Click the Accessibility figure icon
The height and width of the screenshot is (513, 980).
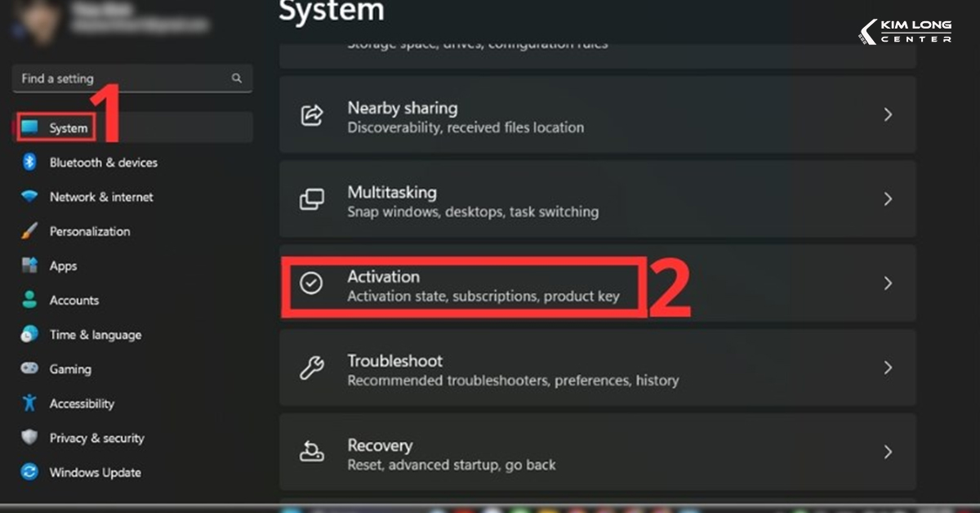[x=29, y=404]
